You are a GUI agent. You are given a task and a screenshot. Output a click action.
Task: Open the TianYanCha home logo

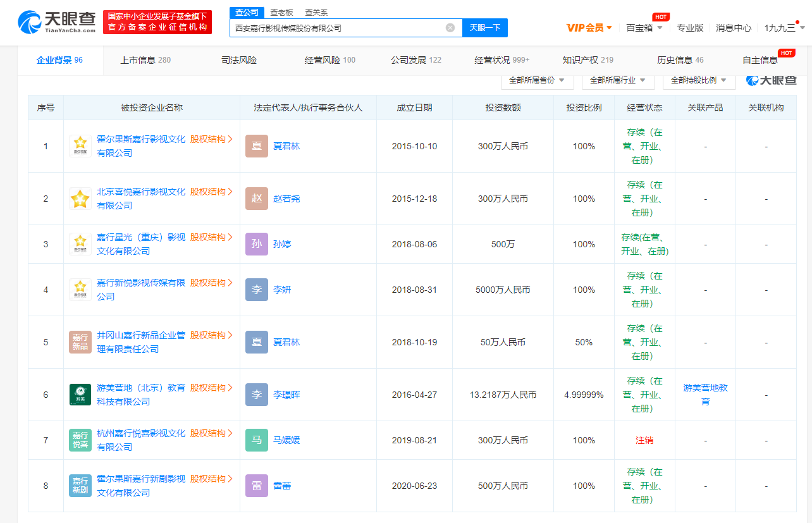coord(58,22)
